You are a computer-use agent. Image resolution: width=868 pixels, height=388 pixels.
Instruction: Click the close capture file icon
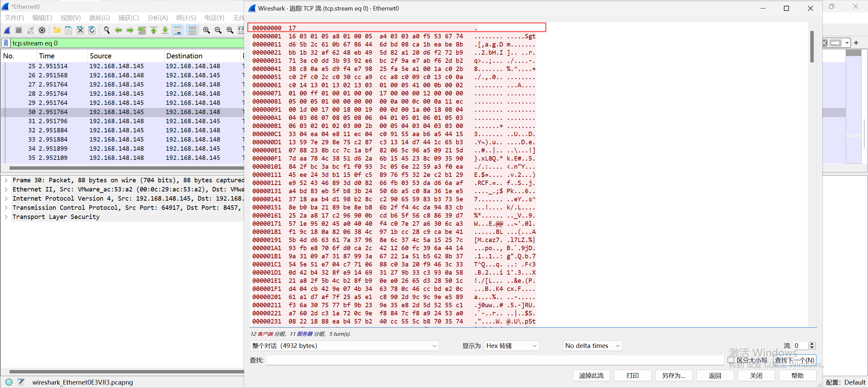80,30
